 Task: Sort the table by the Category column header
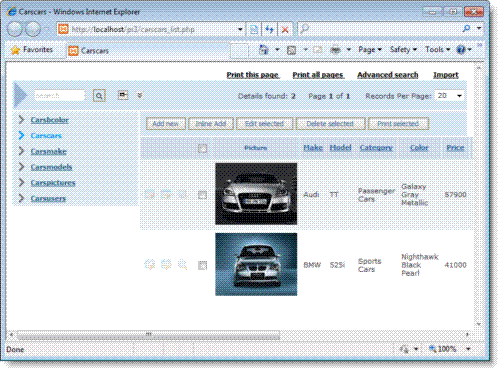pos(376,148)
